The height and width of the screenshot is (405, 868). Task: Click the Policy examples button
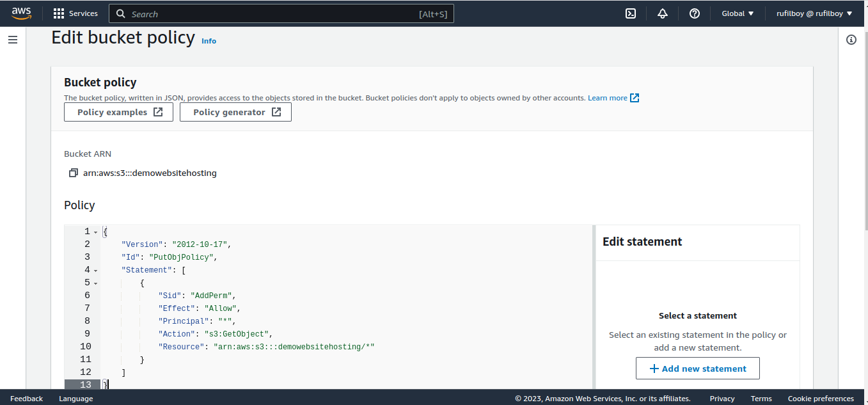coord(118,112)
